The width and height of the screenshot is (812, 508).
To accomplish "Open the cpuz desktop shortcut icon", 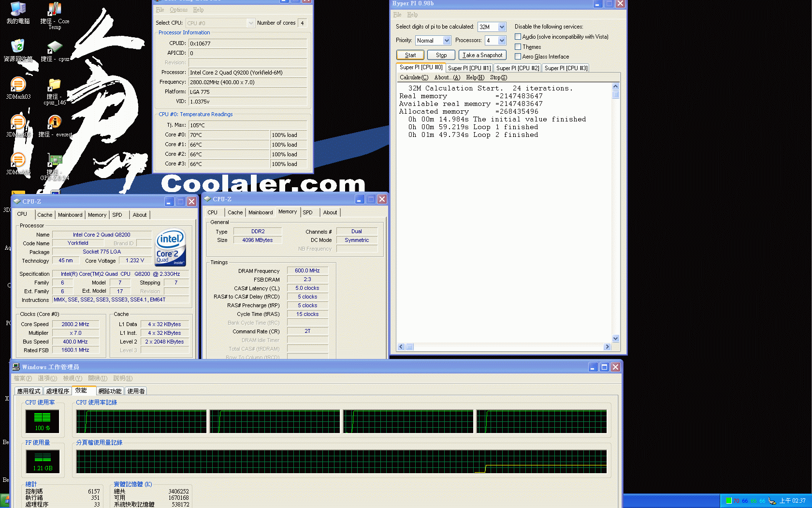I will (x=55, y=48).
